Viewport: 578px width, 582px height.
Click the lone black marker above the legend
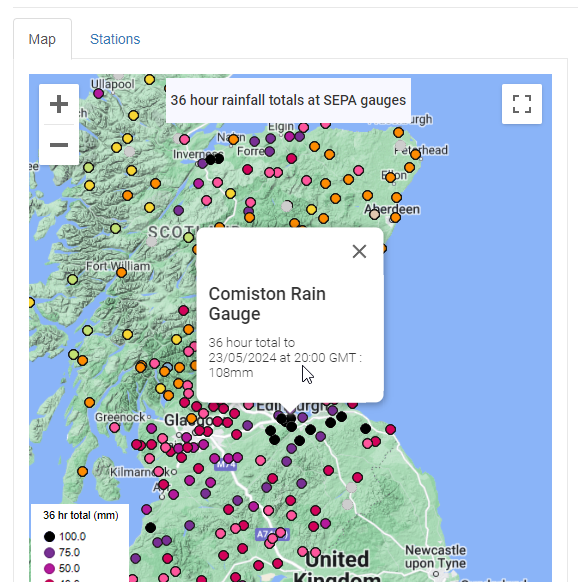pos(150,527)
